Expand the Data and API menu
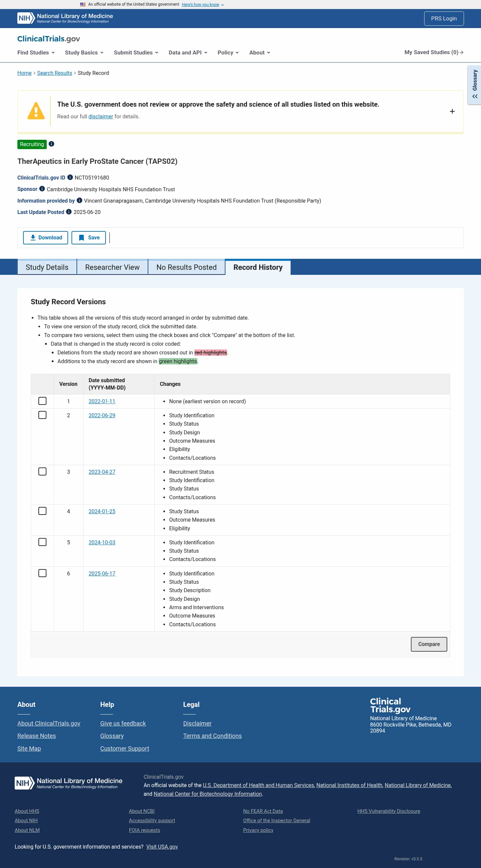Screen dimensions: 481x868 188,52
